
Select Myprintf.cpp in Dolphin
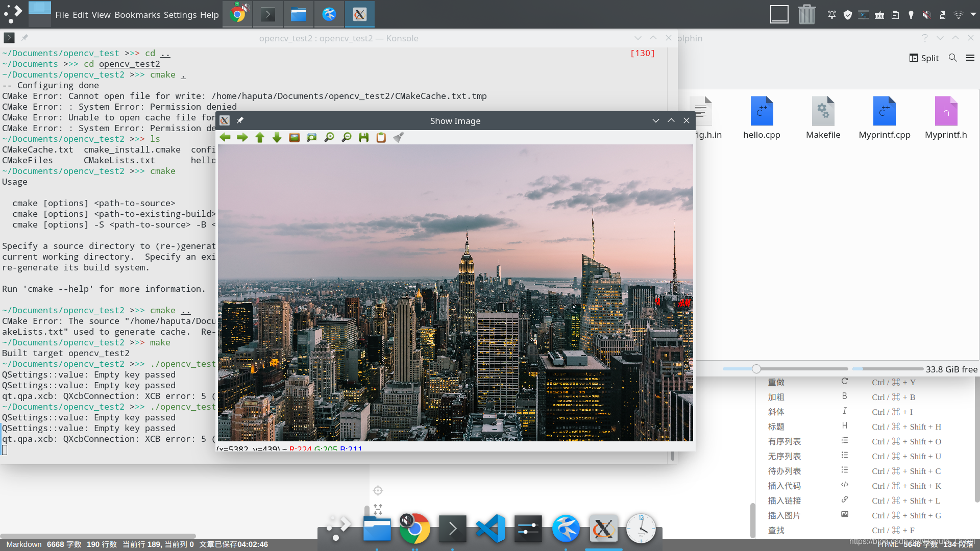pyautogui.click(x=884, y=118)
